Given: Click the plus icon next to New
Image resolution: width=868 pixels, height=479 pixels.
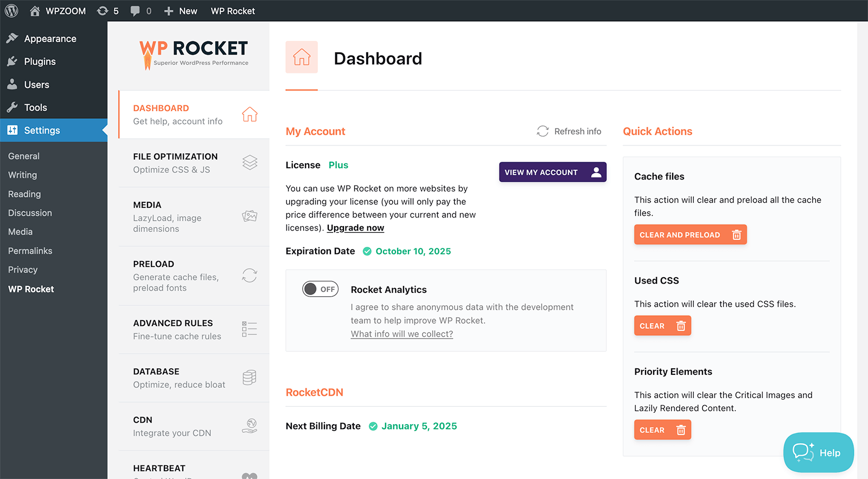Looking at the screenshot, I should pyautogui.click(x=169, y=11).
